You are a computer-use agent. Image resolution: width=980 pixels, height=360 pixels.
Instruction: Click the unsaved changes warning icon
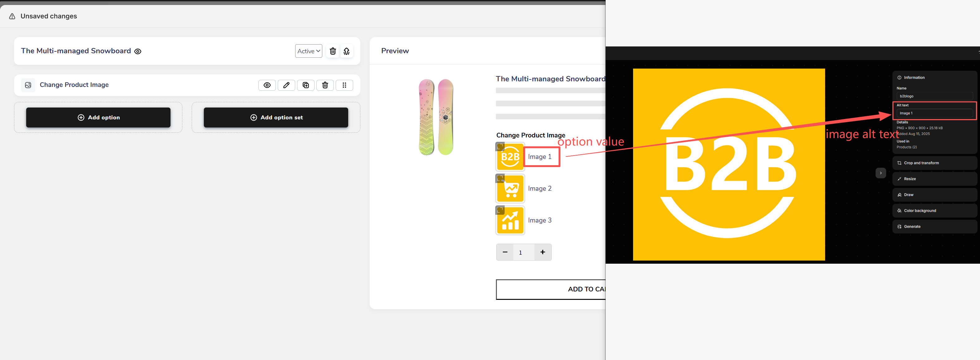[12, 16]
